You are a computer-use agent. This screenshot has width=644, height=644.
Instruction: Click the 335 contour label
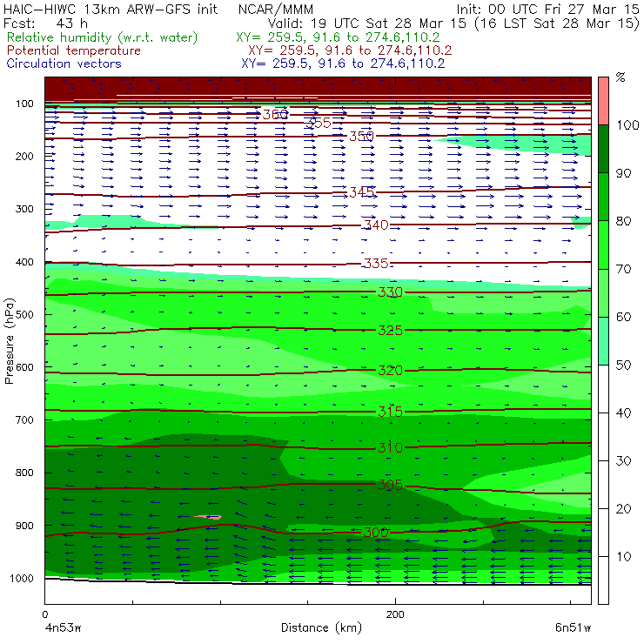(376, 263)
